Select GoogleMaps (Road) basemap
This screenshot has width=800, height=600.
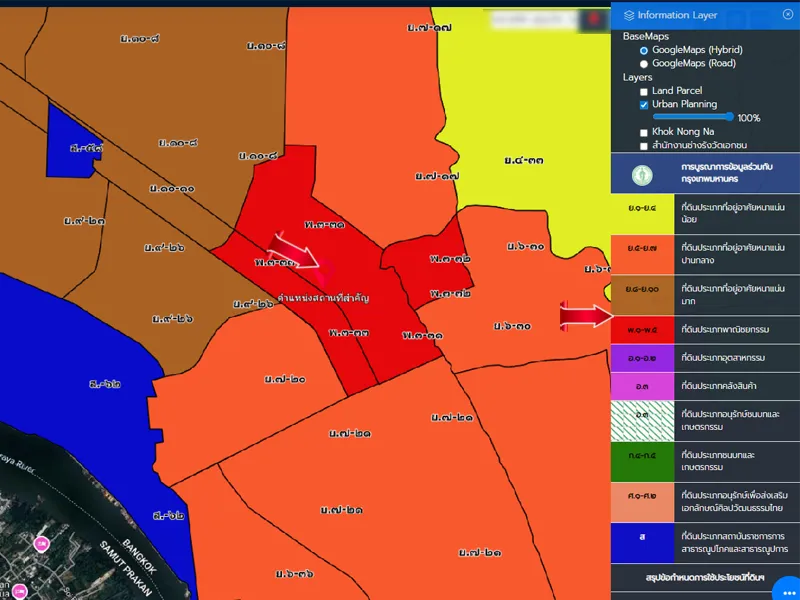point(644,63)
